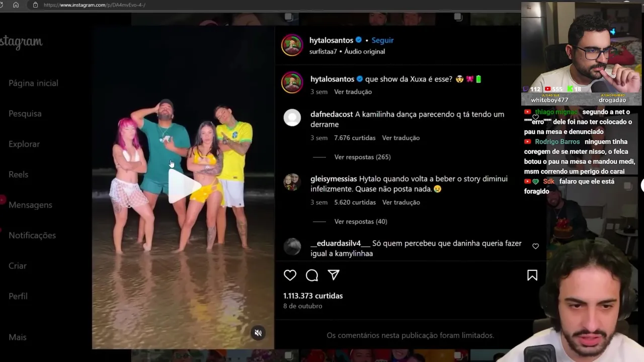
Task: Click the Áudio original link
Action: click(364, 51)
